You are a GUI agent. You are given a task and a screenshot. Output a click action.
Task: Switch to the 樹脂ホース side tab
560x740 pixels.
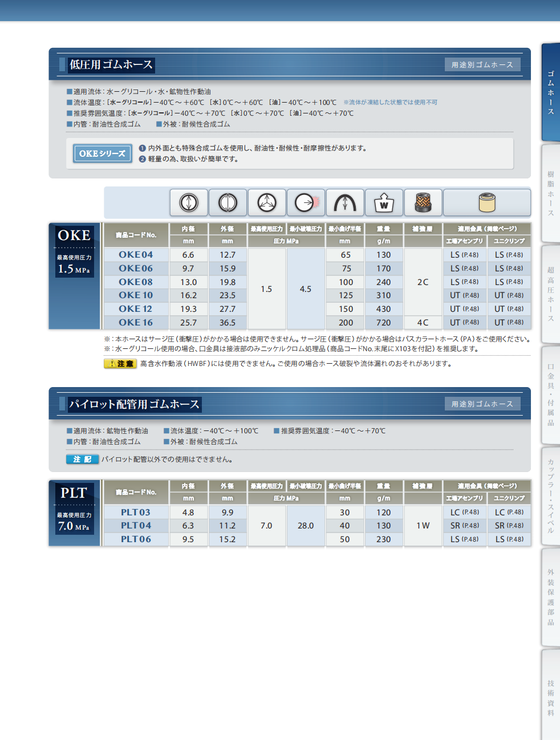[551, 193]
